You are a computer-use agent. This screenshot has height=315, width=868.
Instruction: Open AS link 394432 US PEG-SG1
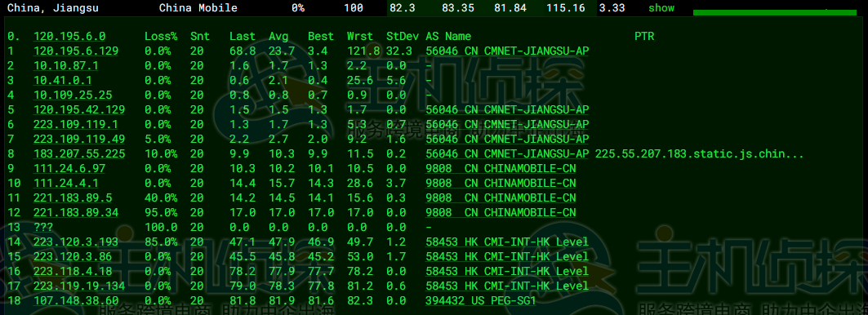[480, 300]
